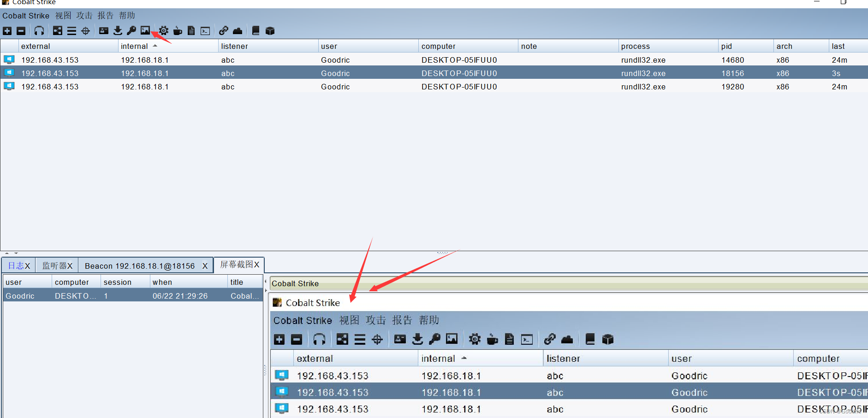Open MS Office macro document icon
This screenshot has width=868, height=418.
click(x=191, y=31)
